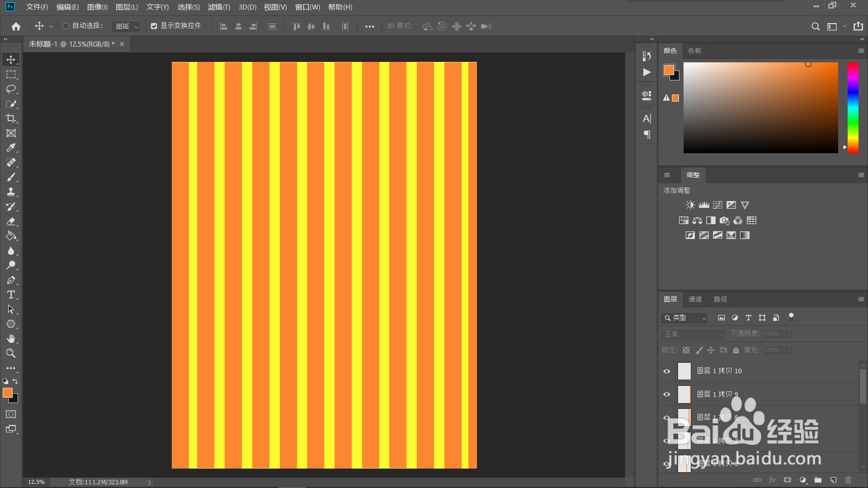Select the Horizontal Type tool
The width and height of the screenshot is (868, 488).
tap(11, 295)
